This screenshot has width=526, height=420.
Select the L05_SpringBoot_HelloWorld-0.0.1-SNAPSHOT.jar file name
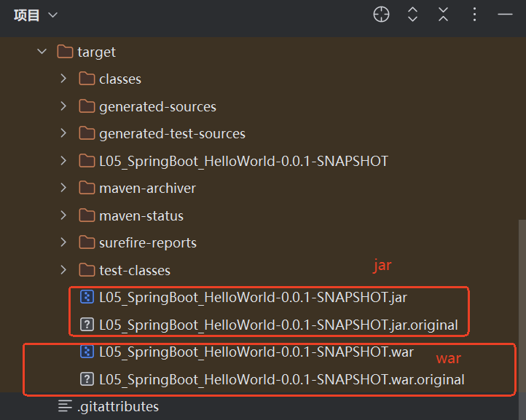tap(253, 298)
